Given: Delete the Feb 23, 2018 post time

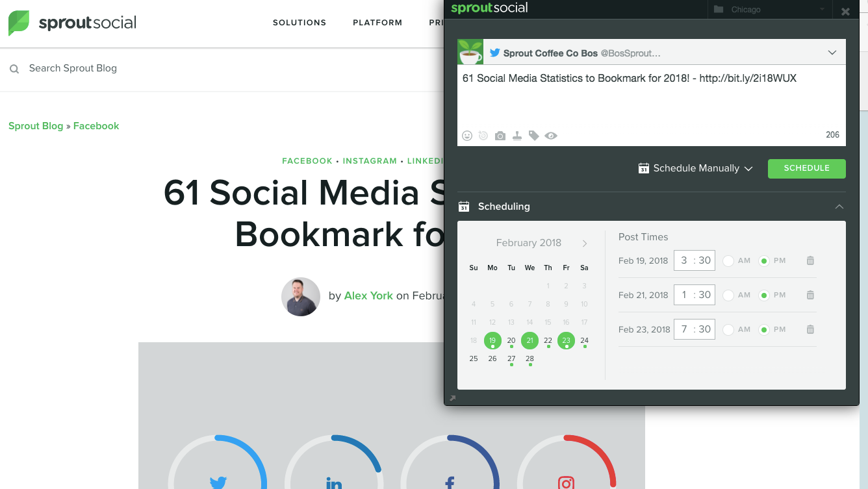Looking at the screenshot, I should click(810, 329).
